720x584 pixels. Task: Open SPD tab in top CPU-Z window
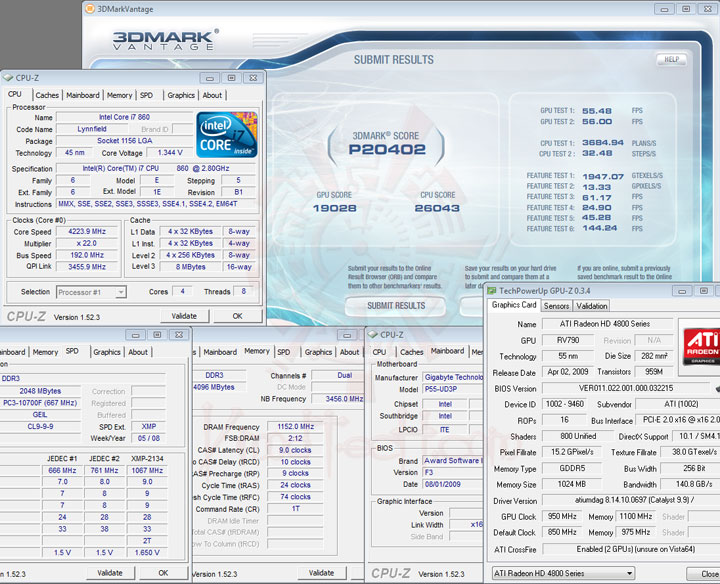pyautogui.click(x=146, y=95)
